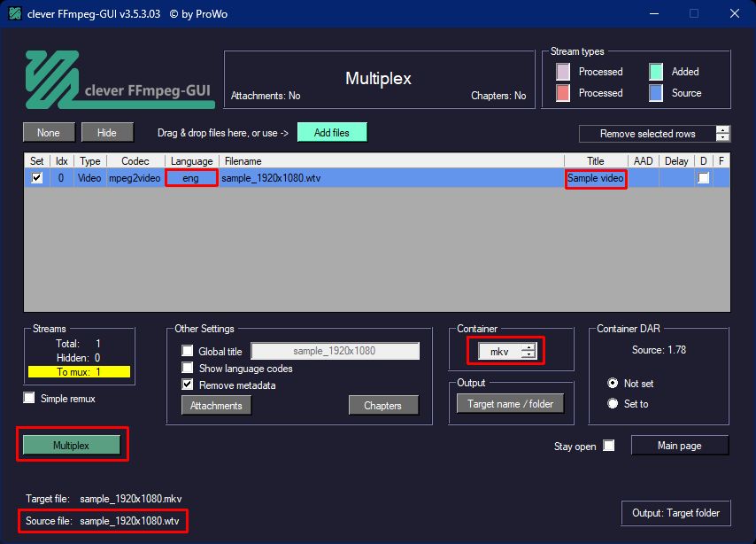Viewport: 756px width, 544px height.
Task: Click the Chapters: No label
Action: tap(498, 96)
